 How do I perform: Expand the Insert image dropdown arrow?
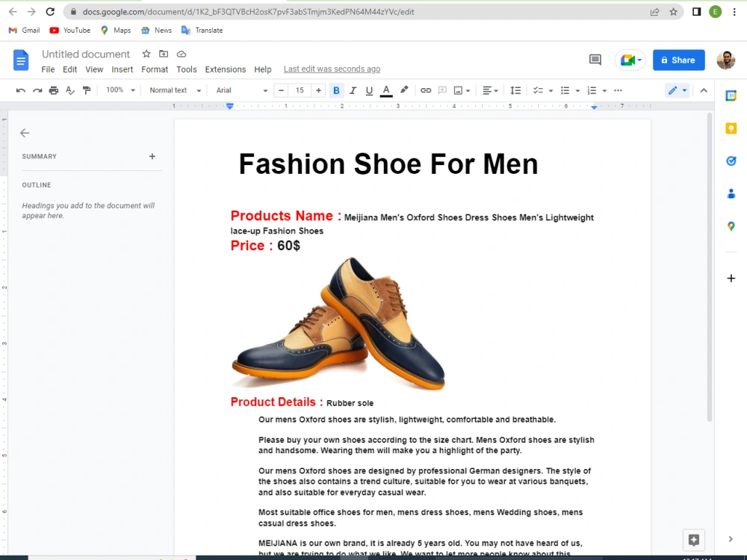(x=468, y=90)
